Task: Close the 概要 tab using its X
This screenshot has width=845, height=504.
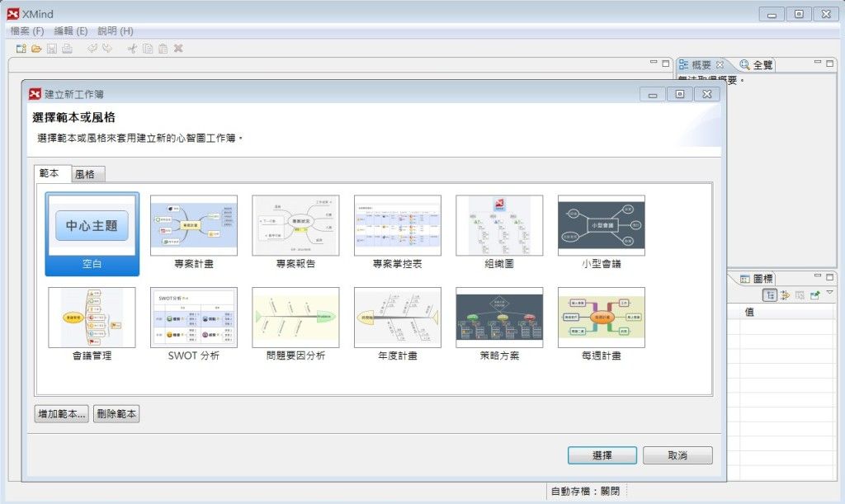Action: click(720, 64)
